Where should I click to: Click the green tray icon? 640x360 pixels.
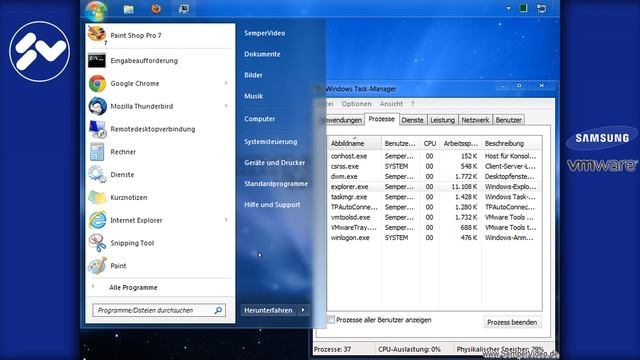pyautogui.click(x=523, y=8)
